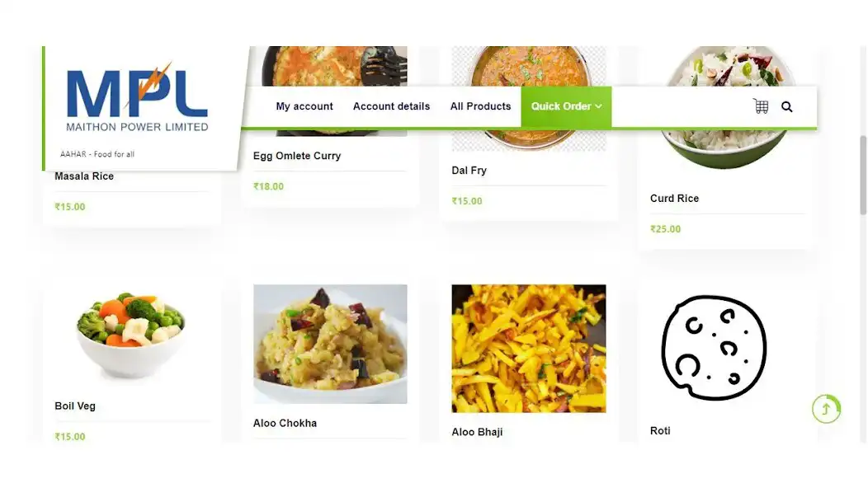Select the Boil Veg bowl image
The width and height of the screenshot is (868, 488).
[x=130, y=334]
